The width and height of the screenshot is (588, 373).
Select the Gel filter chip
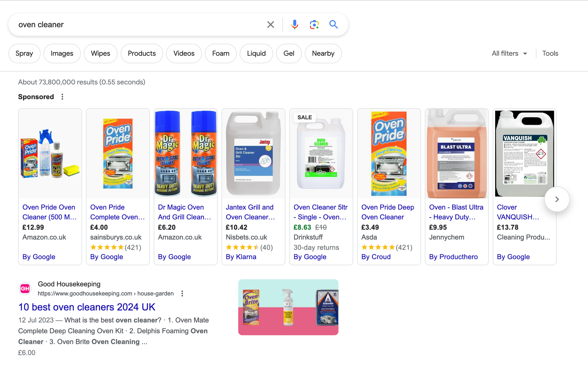pos(289,54)
